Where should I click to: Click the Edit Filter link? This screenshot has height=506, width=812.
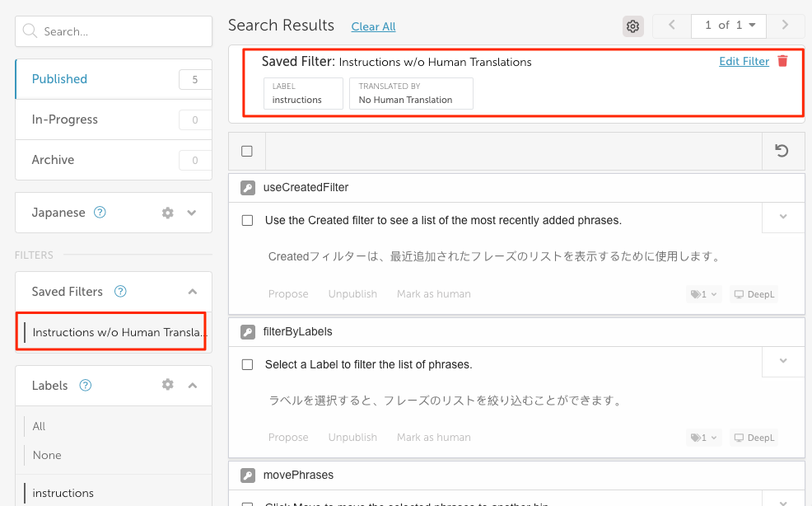[x=744, y=62]
